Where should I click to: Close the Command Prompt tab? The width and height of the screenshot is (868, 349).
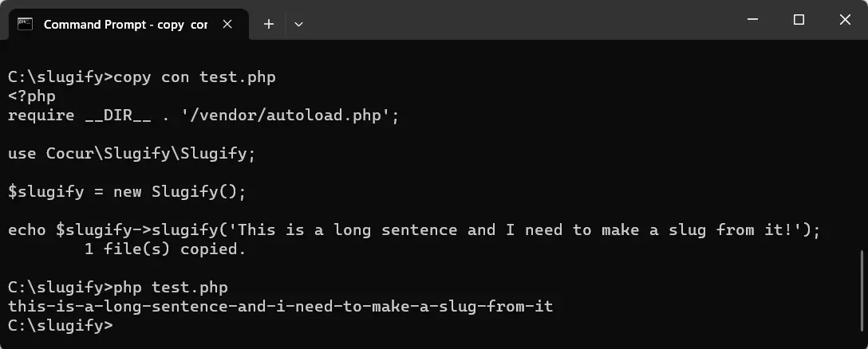point(227,25)
